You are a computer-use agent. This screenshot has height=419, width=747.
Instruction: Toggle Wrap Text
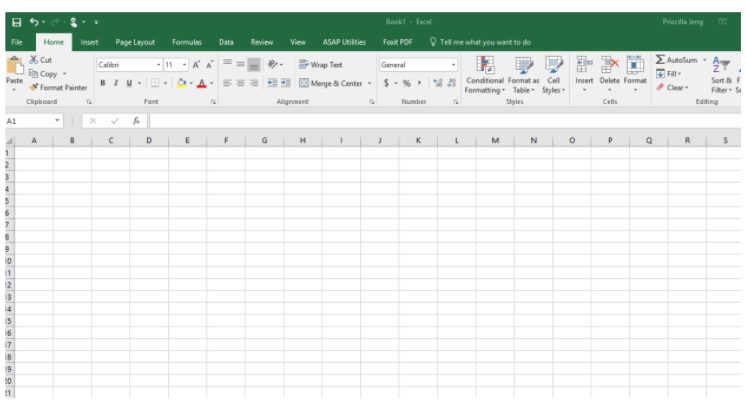pos(321,65)
